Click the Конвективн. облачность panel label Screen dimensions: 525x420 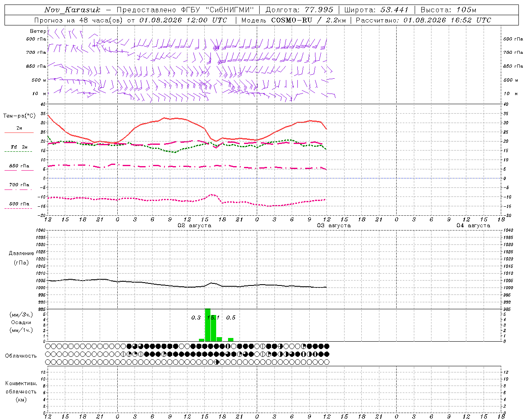click(21, 391)
